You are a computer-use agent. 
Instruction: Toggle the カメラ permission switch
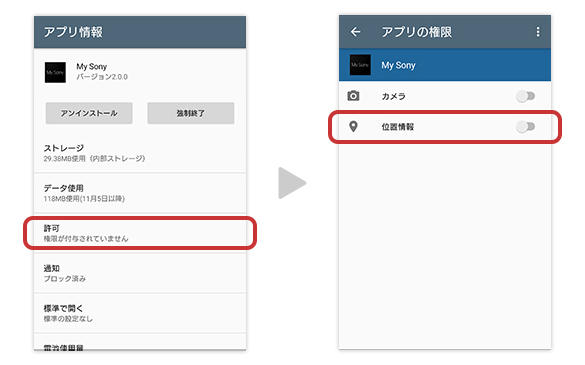click(525, 96)
